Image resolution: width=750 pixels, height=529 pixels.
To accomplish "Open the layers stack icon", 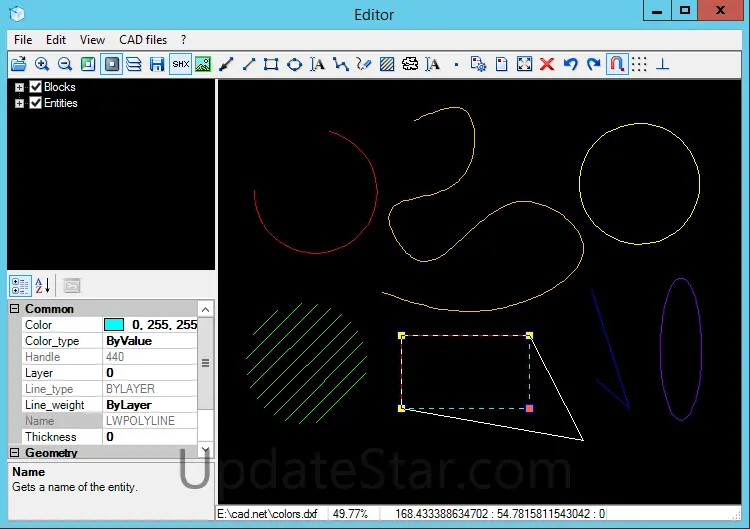I will 134,64.
